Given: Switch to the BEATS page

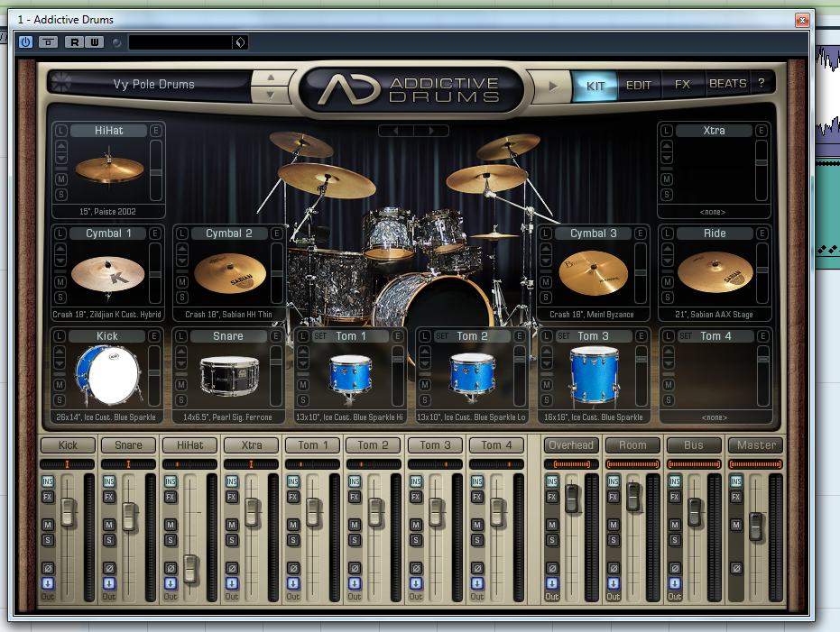Looking at the screenshot, I should [x=727, y=84].
